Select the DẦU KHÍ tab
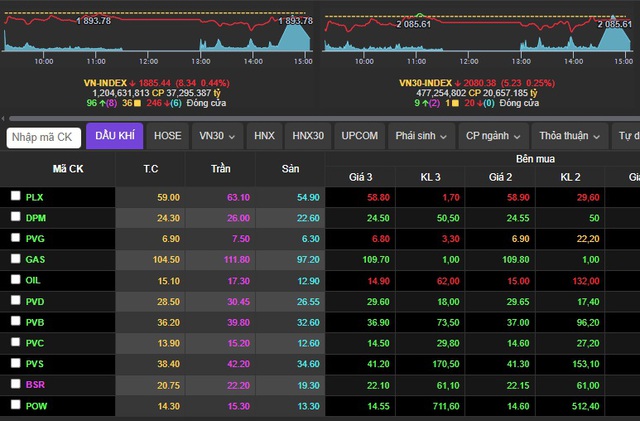Screen dimensions: 640x421 [x=115, y=136]
